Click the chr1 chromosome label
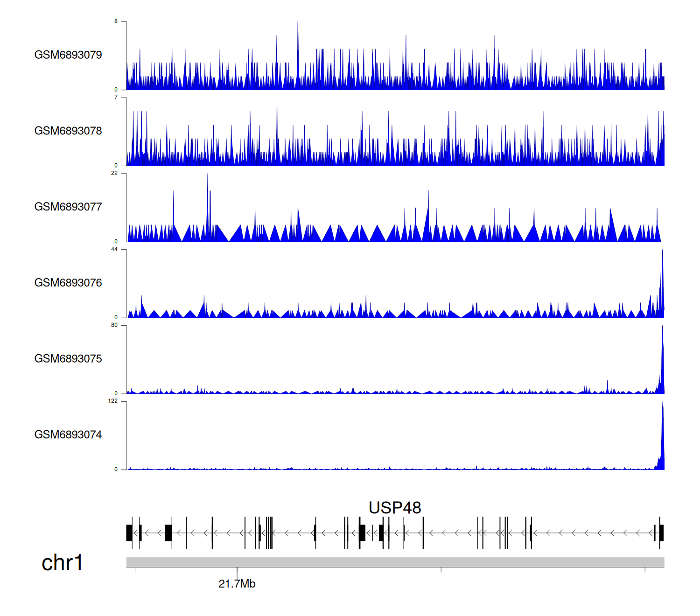This screenshot has height=616, width=700. [62, 563]
